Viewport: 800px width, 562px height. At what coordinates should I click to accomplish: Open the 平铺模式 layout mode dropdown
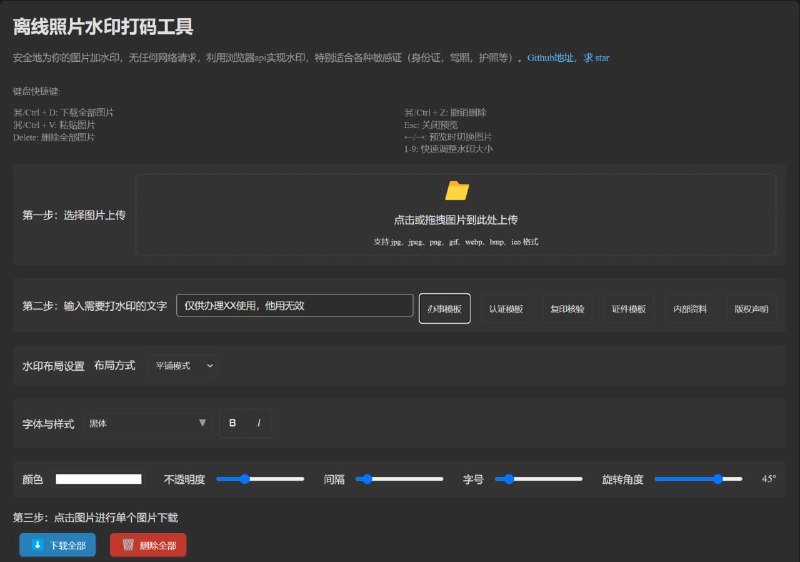(184, 366)
